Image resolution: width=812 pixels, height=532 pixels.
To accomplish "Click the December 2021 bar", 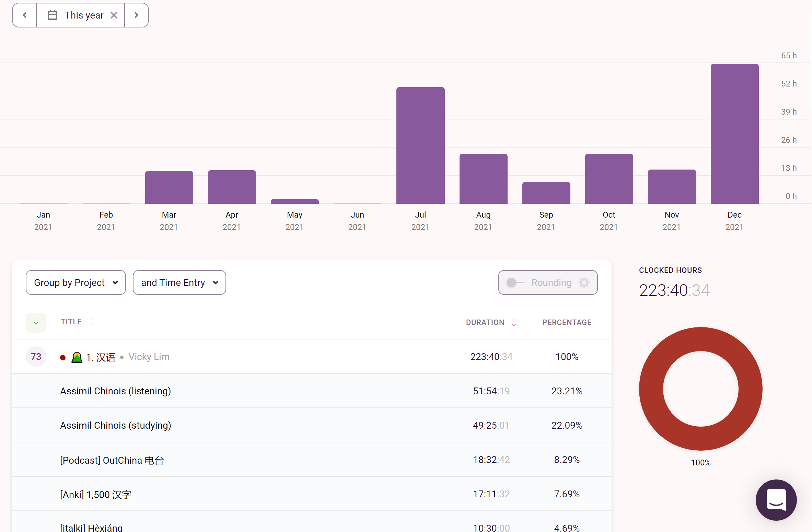I will pyautogui.click(x=734, y=134).
